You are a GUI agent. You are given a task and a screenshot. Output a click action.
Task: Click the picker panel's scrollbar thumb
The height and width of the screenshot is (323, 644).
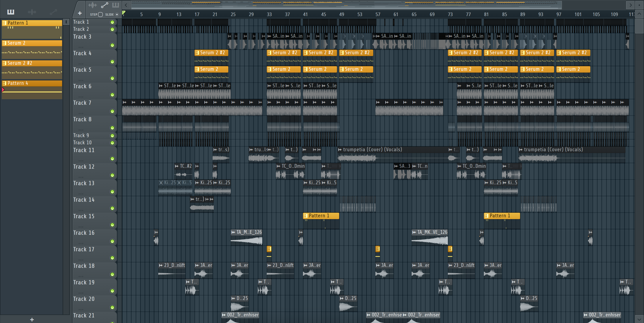tap(66, 22)
